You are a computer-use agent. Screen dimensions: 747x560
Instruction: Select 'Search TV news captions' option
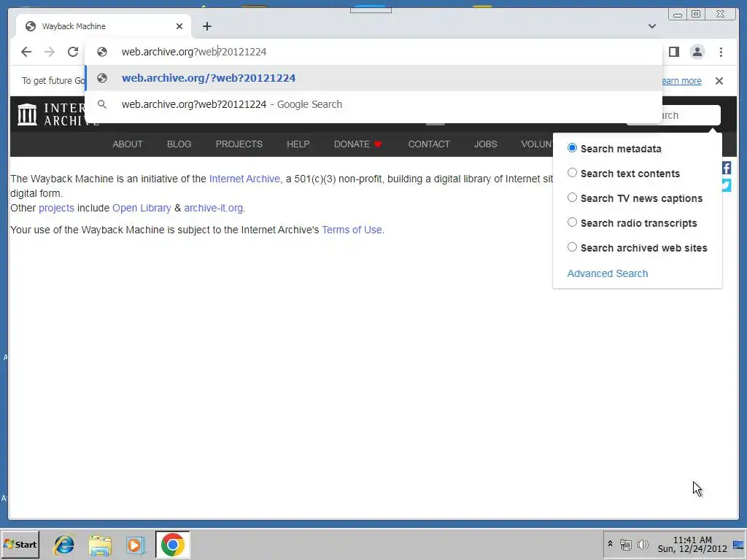(x=572, y=198)
